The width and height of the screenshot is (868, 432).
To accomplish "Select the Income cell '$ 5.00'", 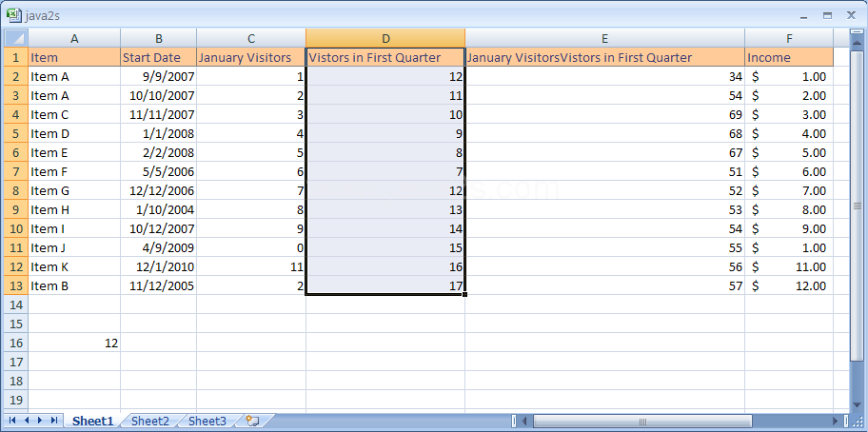I will coord(789,152).
